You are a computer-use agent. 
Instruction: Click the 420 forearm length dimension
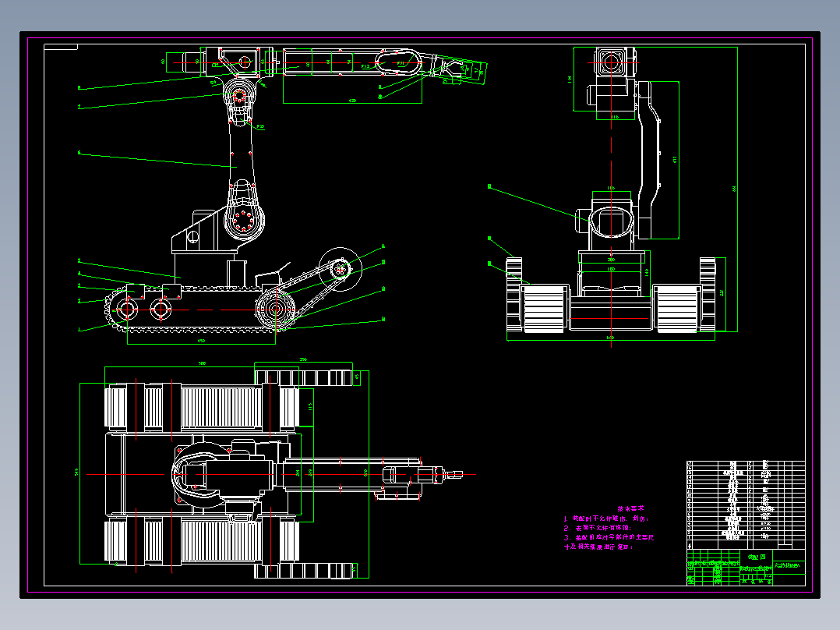[352, 101]
